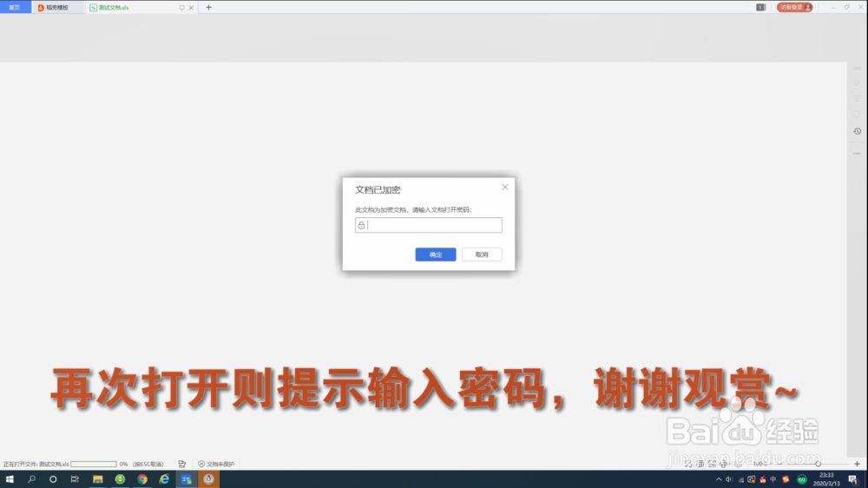This screenshot has width=868, height=488.
Task: Open the history clock icon in right sidebar
Action: click(857, 131)
